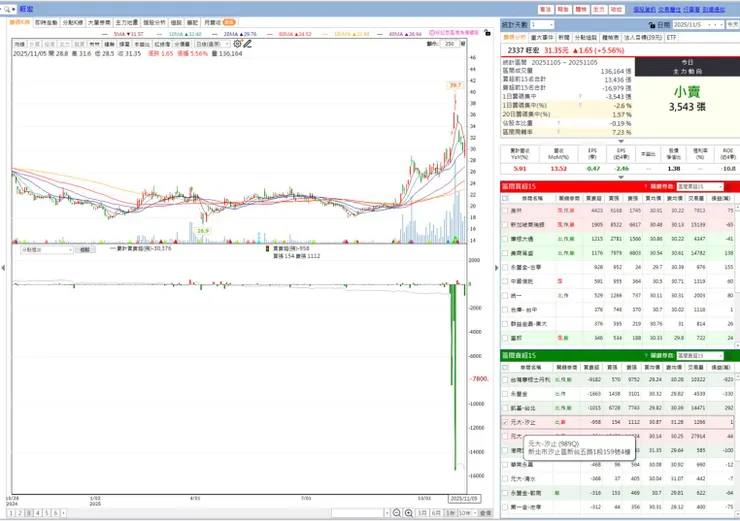Open the ETF tab

point(671,37)
